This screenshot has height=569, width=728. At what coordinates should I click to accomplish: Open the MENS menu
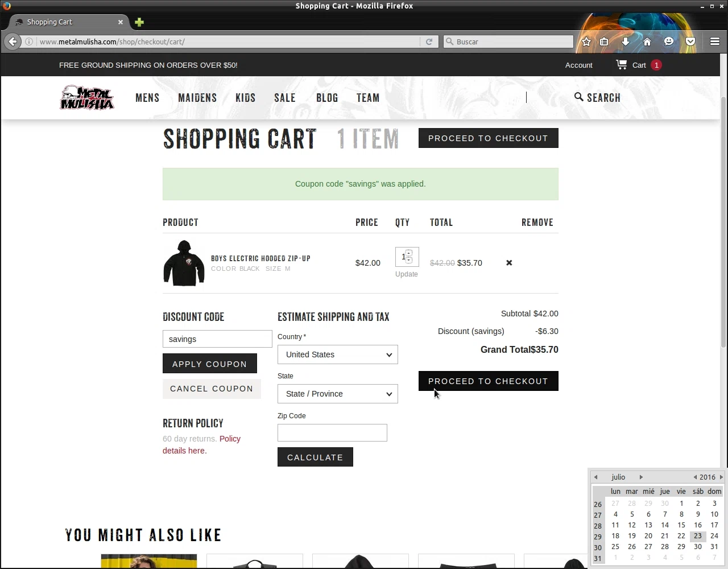tap(147, 98)
